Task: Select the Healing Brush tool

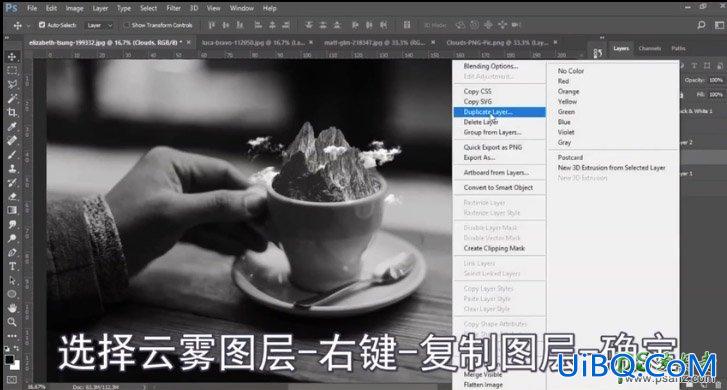Action: click(12, 140)
